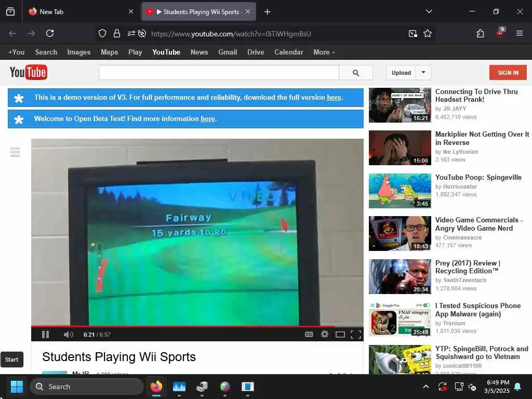Switch the player to theater mode
Screen dimensions: 532x399
pyautogui.click(x=340, y=335)
